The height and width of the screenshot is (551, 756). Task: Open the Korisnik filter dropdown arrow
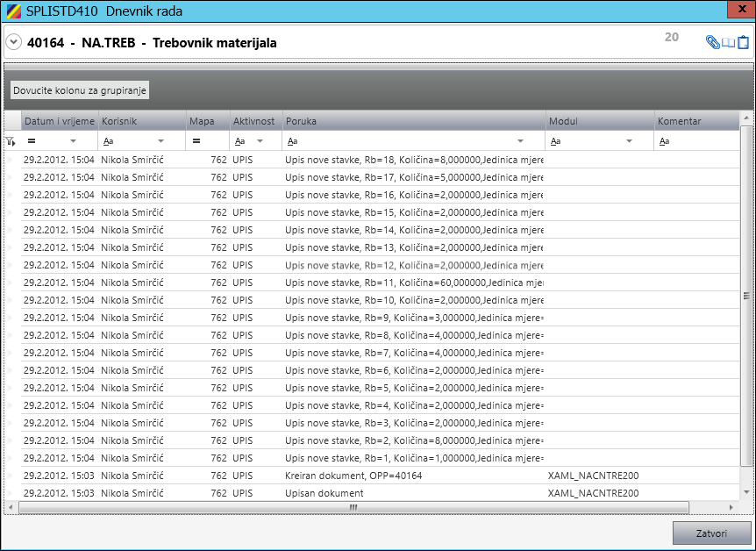click(161, 141)
